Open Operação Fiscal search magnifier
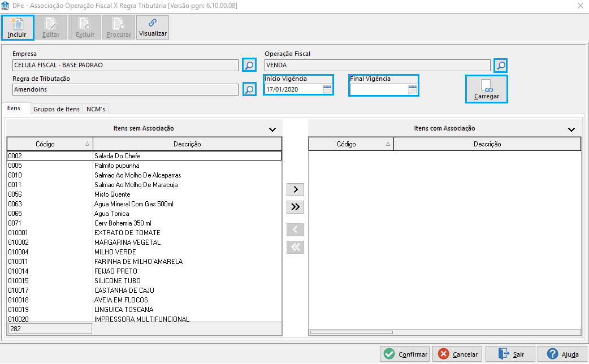 tap(501, 66)
